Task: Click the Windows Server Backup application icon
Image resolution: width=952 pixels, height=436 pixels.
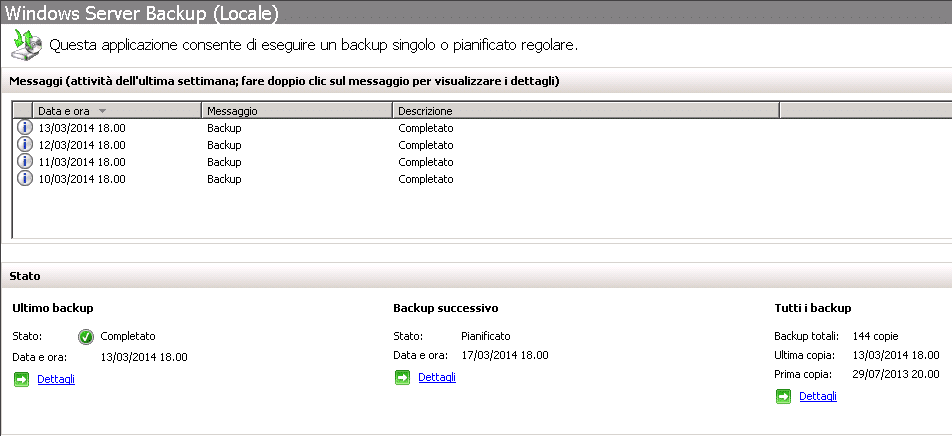Action: click(x=27, y=45)
